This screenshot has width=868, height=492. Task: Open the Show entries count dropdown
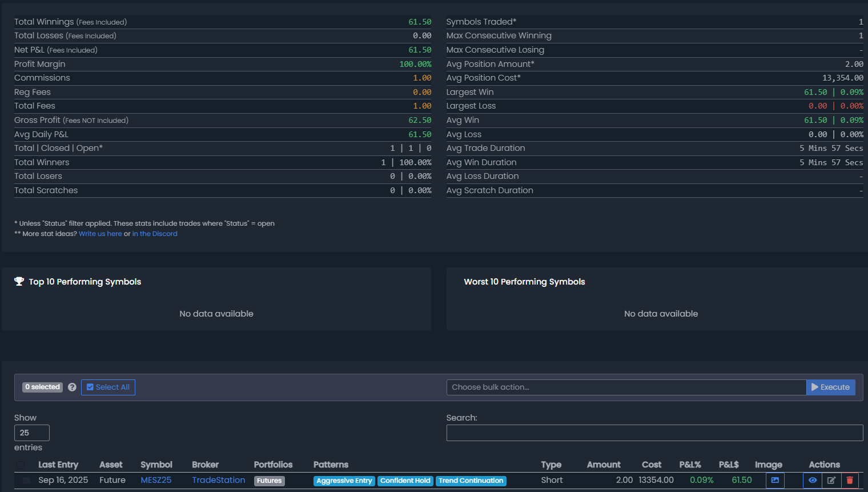coord(32,433)
